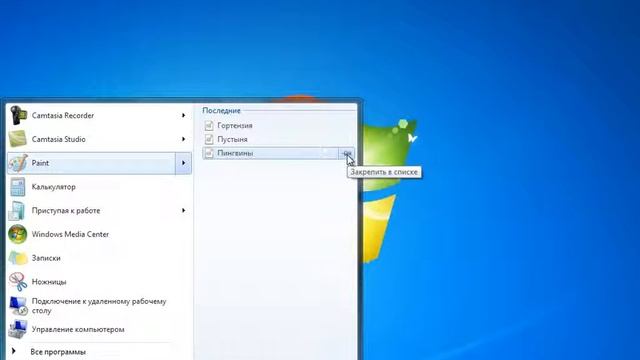Select Windows Media Center entry
This screenshot has height=360, width=640.
[70, 234]
